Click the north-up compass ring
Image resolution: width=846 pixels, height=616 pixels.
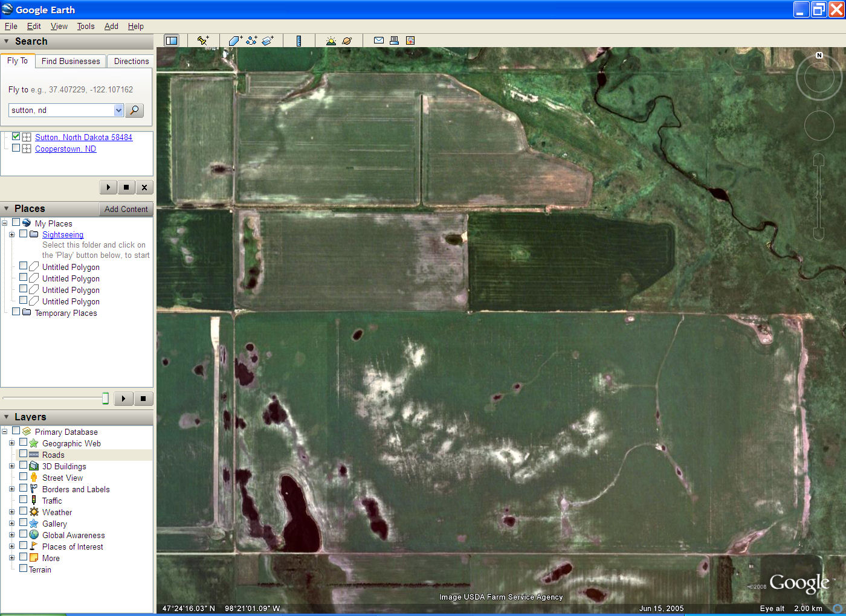(819, 77)
